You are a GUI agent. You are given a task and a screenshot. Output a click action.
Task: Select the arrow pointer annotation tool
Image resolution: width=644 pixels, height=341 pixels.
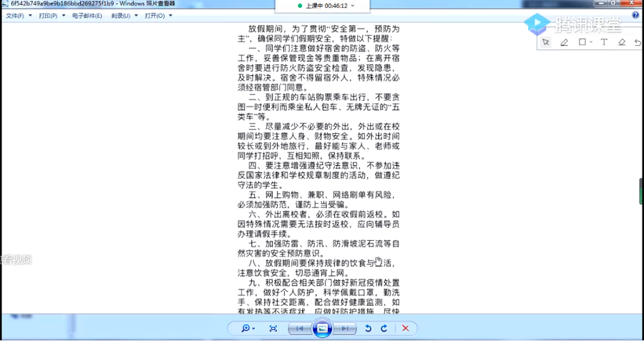545,42
